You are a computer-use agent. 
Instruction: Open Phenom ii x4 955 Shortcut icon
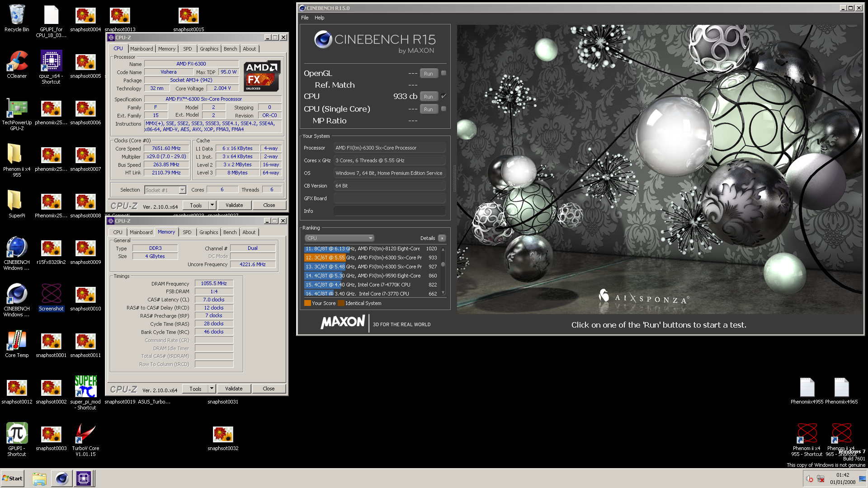click(807, 439)
